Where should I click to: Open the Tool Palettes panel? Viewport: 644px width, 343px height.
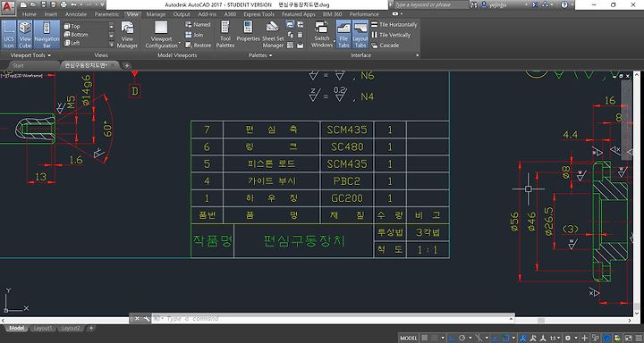225,34
